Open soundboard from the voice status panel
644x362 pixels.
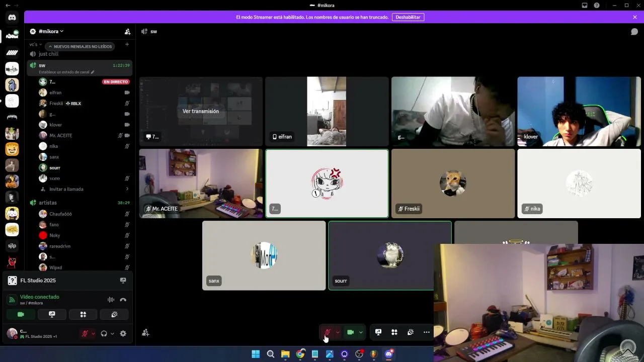click(114, 314)
